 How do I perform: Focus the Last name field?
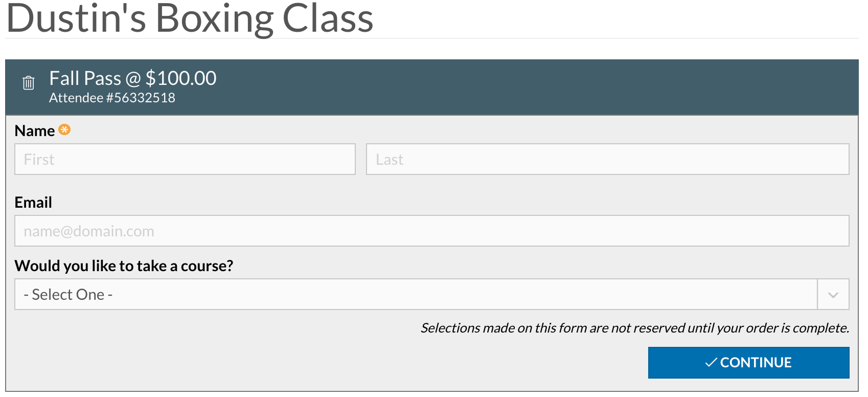tap(608, 159)
